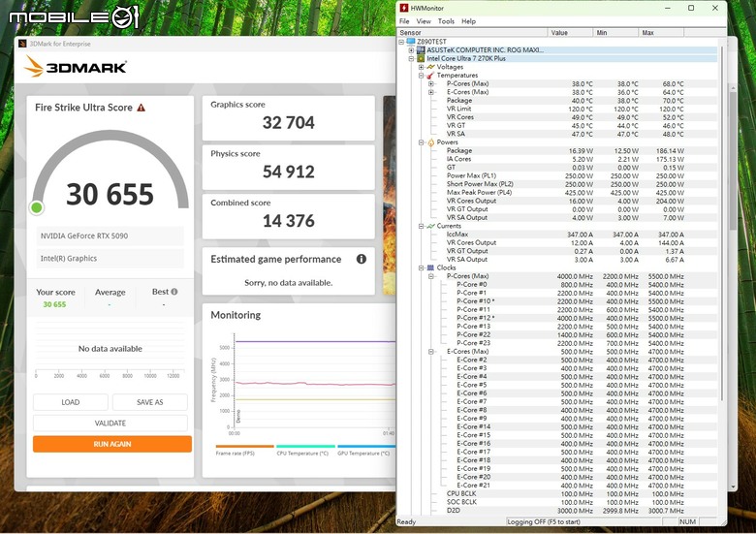Click the 3DMark logo
This screenshot has width=756, height=534.
(x=76, y=67)
